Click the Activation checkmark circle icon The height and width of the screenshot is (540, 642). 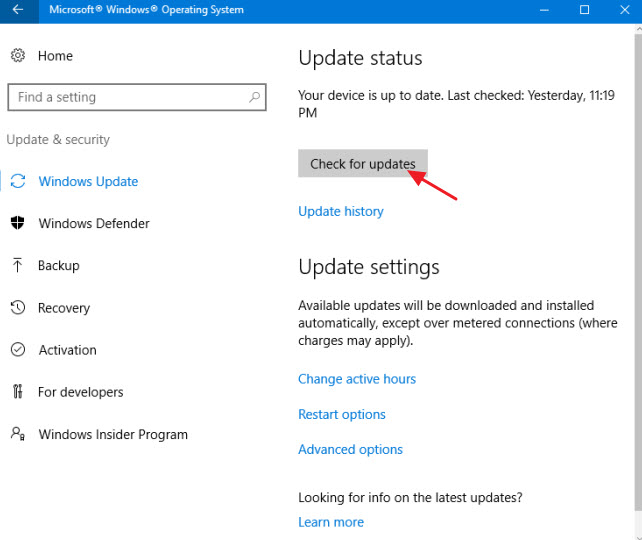18,349
